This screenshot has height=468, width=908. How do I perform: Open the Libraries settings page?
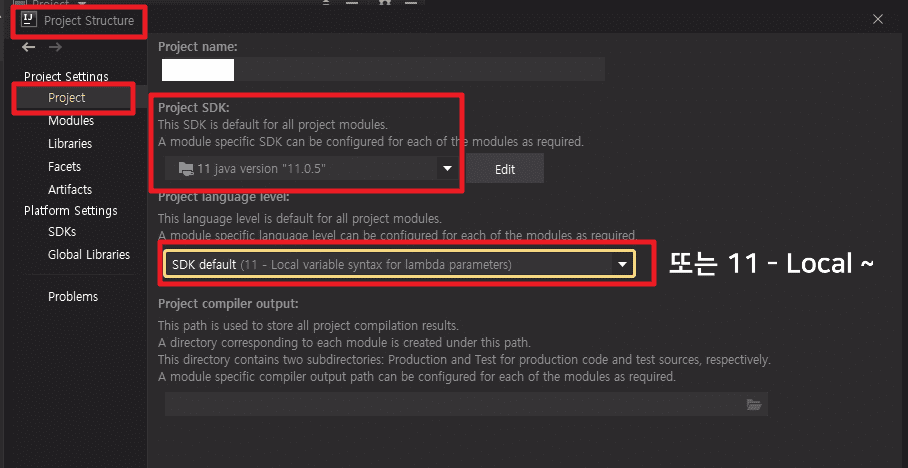(70, 144)
